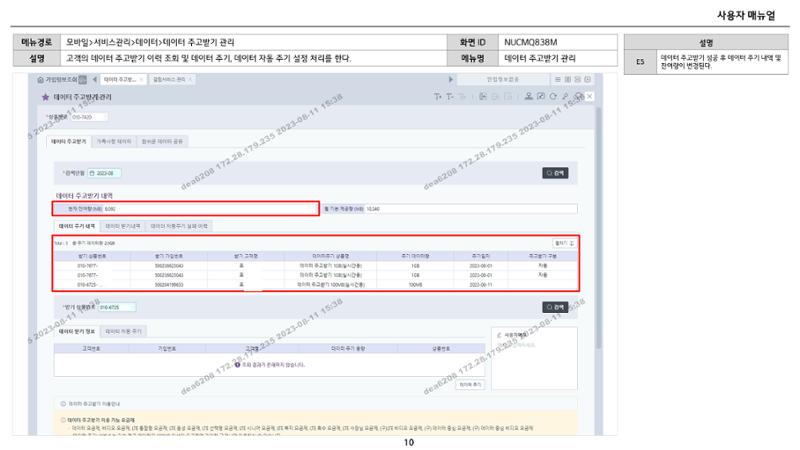Click the 받기 상품번호 input field
This screenshot has width=800, height=450.
point(117,307)
